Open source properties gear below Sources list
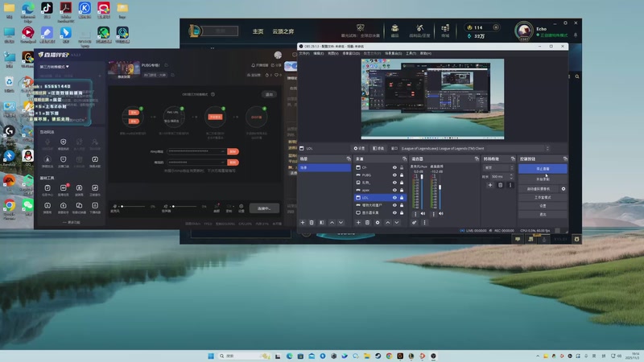The width and height of the screenshot is (644, 362). tap(378, 223)
